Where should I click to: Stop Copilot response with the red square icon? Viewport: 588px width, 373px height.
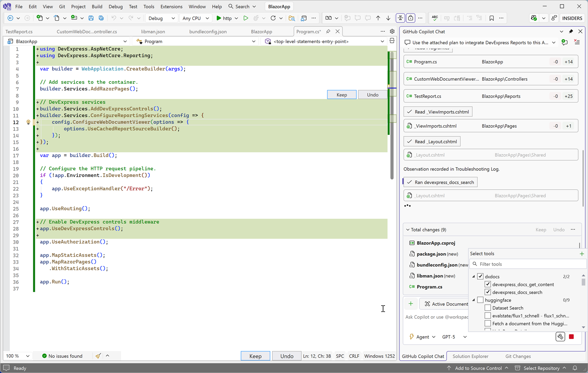point(572,337)
